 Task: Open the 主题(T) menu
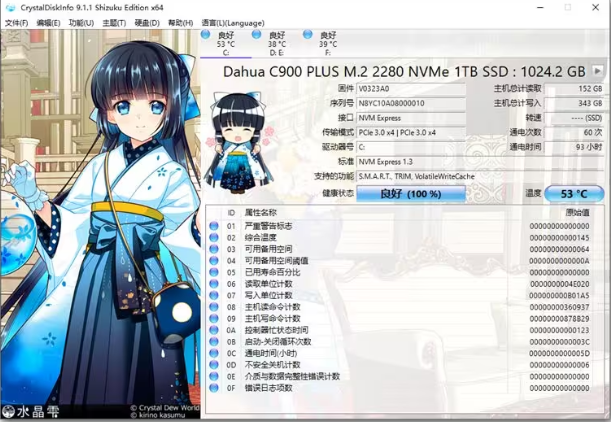pyautogui.click(x=114, y=23)
